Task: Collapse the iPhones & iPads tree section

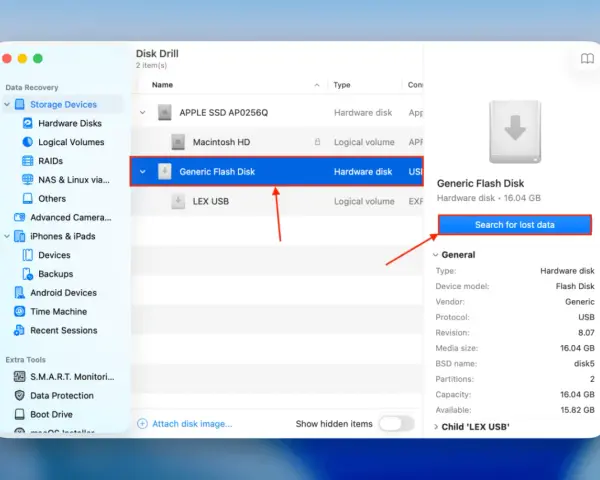Action: (x=7, y=236)
